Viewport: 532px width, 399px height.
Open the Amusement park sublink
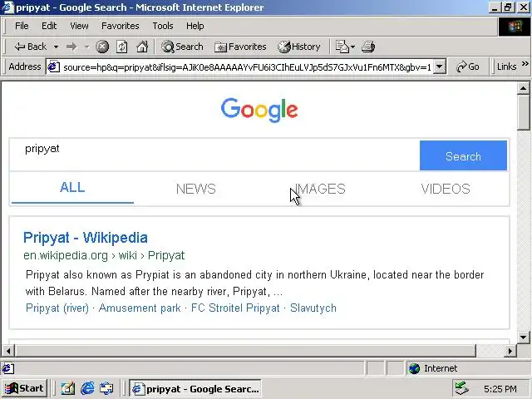click(x=140, y=308)
